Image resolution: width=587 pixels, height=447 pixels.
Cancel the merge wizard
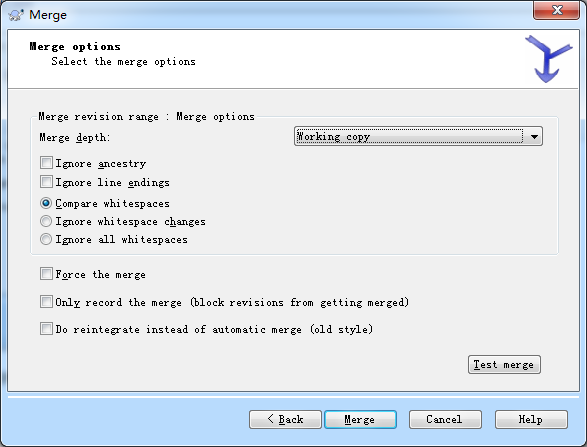(445, 419)
